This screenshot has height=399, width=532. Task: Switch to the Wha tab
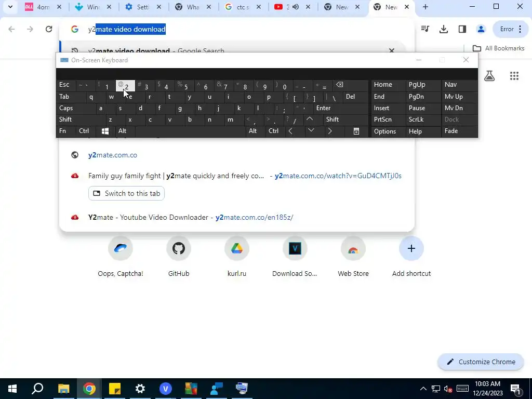tap(192, 7)
